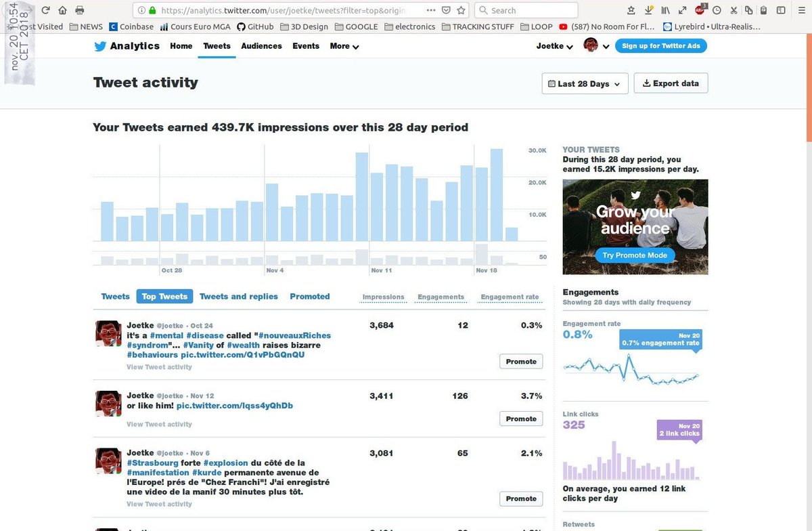This screenshot has height=531, width=812.
Task: Go to the Firefox home page icon
Action: pos(62,10)
